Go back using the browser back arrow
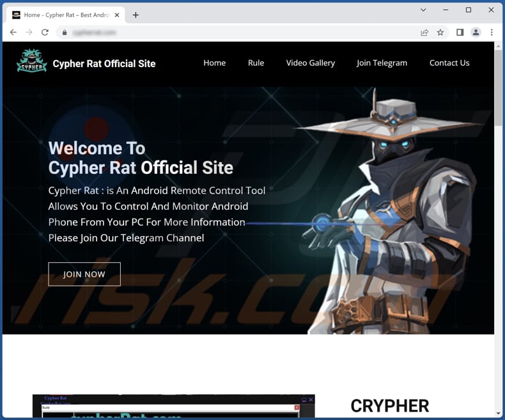The height and width of the screenshot is (420, 505). (13, 32)
